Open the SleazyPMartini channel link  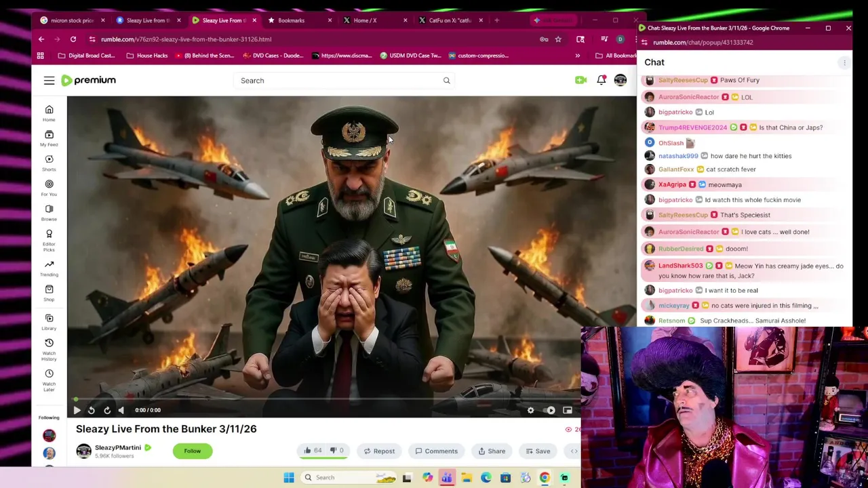[118, 448]
